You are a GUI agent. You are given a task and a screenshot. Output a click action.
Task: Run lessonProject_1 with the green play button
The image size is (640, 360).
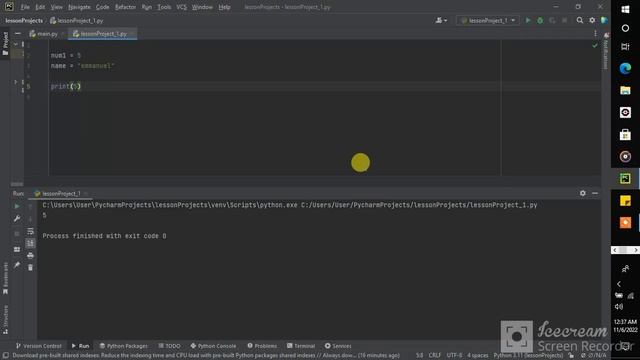(x=528, y=20)
